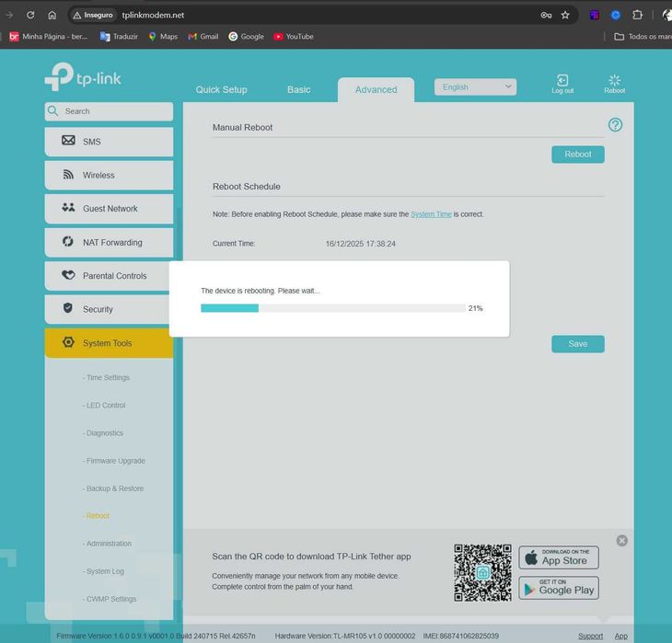
Task: Switch to Quick Setup tab
Action: coord(221,89)
